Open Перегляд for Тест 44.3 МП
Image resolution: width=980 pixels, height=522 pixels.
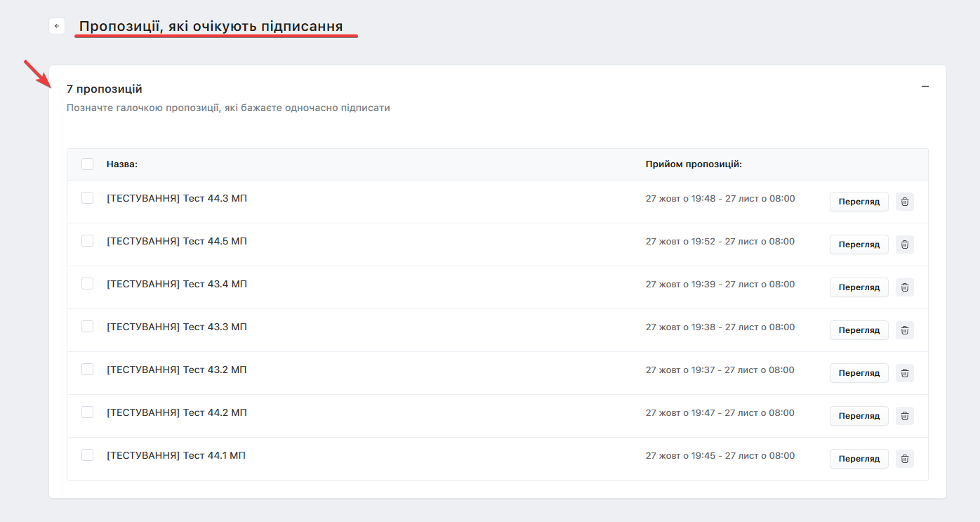(x=859, y=202)
